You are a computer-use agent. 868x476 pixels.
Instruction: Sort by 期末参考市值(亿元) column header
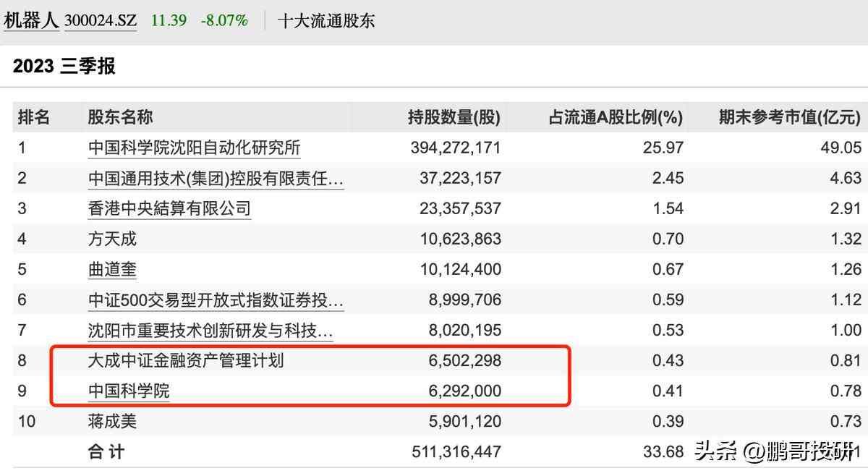(789, 117)
